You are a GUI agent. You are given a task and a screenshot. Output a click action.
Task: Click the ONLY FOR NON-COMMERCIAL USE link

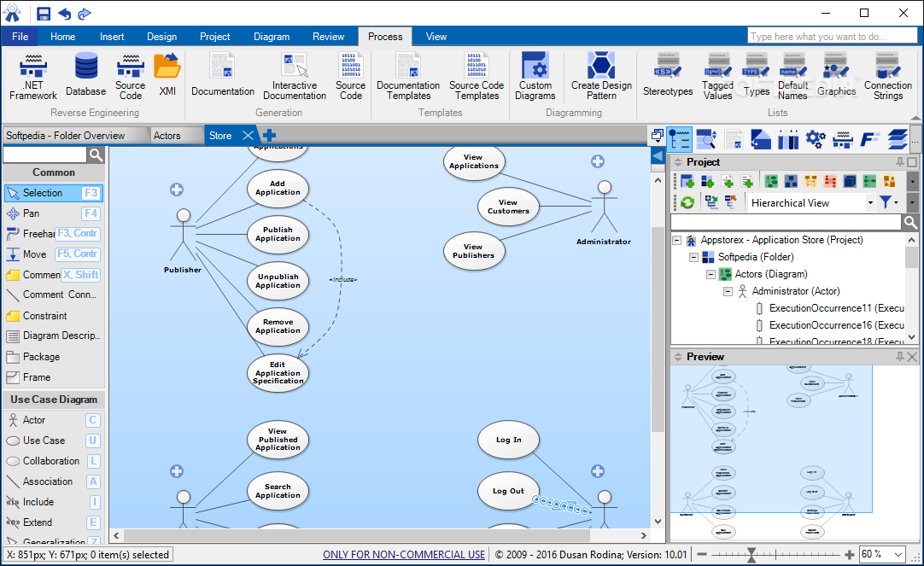[404, 555]
